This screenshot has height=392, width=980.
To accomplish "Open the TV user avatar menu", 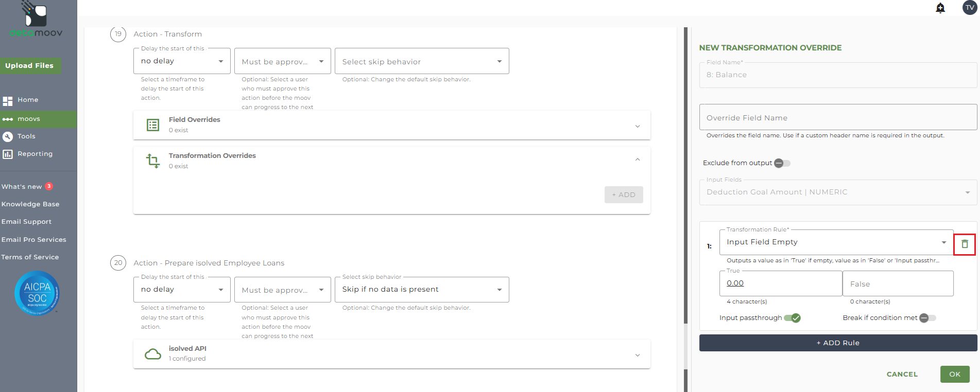I will (x=970, y=8).
